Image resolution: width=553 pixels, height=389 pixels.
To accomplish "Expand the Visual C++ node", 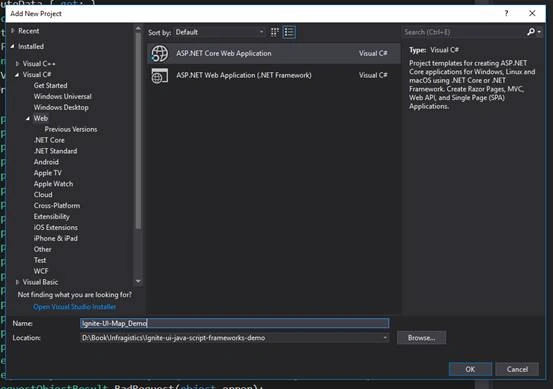I will [17, 64].
